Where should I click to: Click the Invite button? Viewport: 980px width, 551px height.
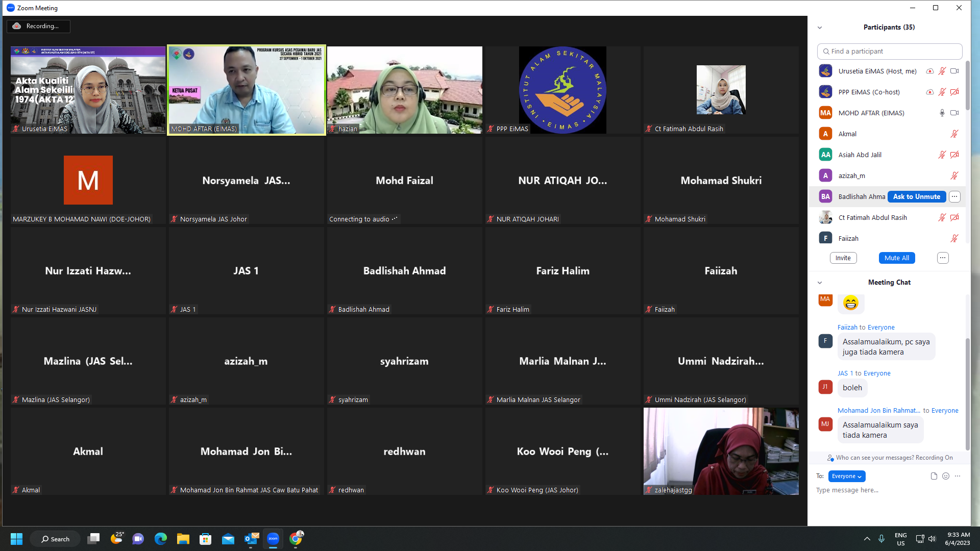coord(843,258)
